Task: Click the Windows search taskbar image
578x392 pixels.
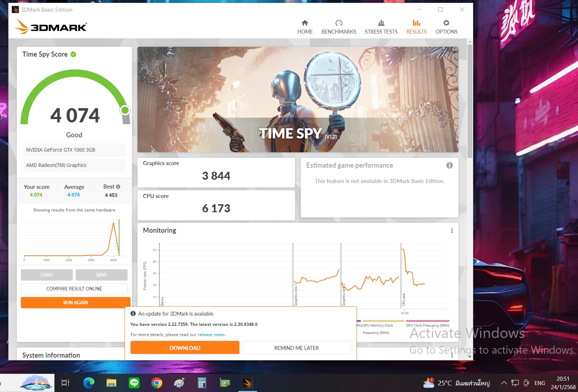Action: (36, 383)
